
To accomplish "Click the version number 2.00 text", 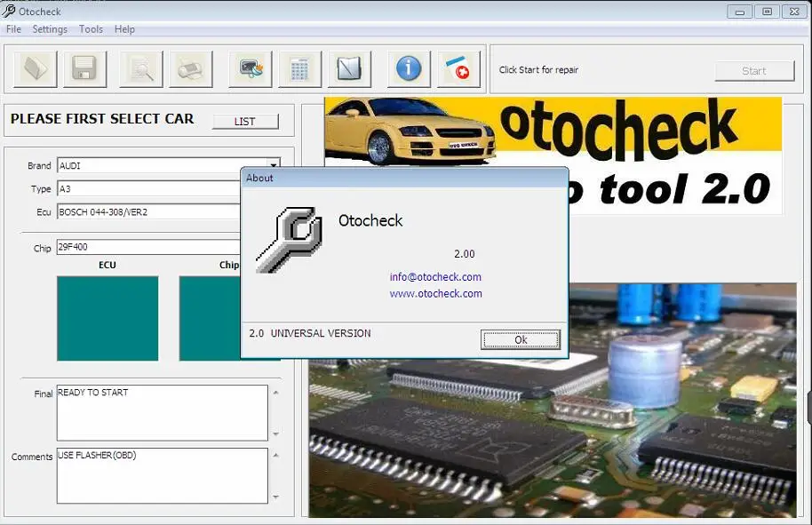I will tap(464, 254).
